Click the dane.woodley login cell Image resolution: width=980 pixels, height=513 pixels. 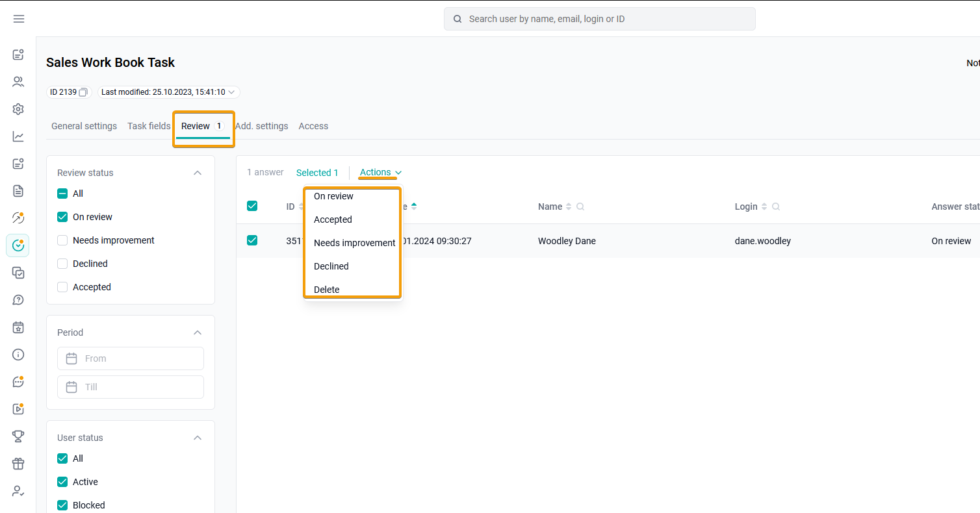[763, 241]
